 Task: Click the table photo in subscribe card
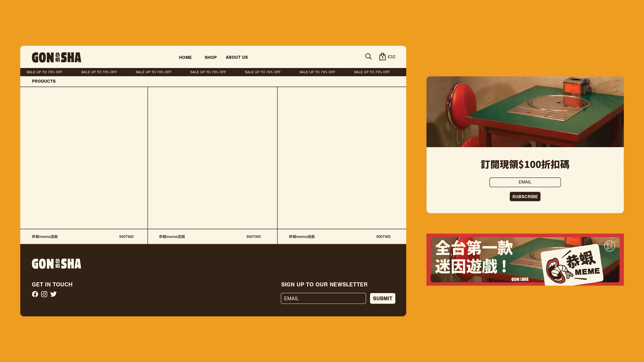[525, 112]
